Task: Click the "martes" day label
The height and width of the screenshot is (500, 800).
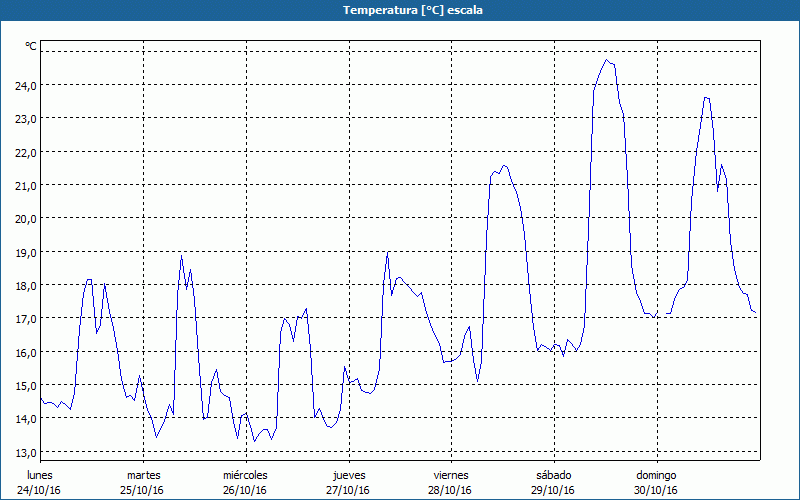Action: pyautogui.click(x=143, y=475)
